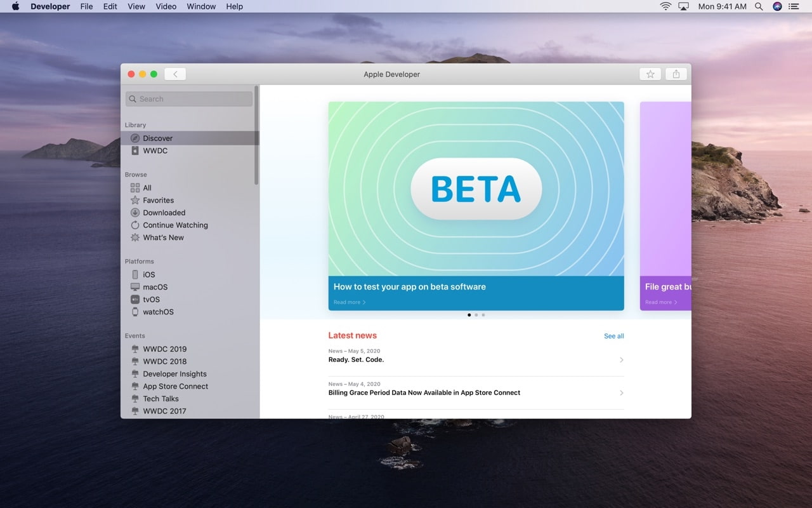Image resolution: width=812 pixels, height=508 pixels.
Task: Click the sidebar vertical scrollbar
Action: point(256,137)
